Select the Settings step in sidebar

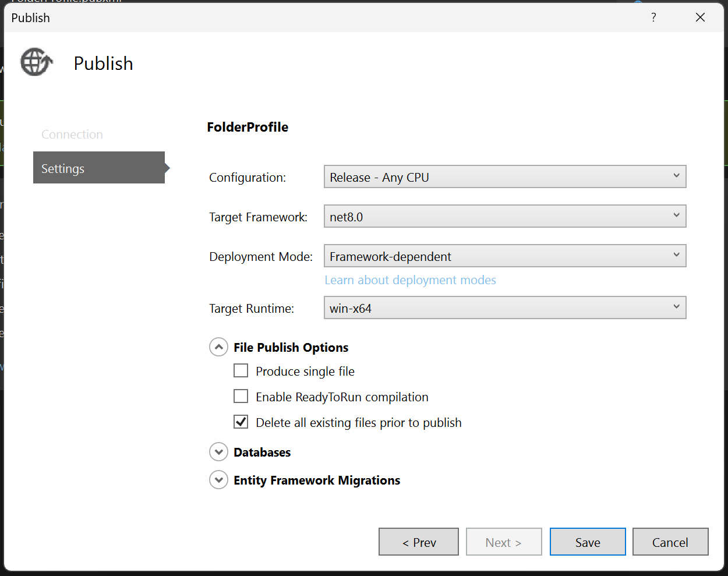point(99,168)
